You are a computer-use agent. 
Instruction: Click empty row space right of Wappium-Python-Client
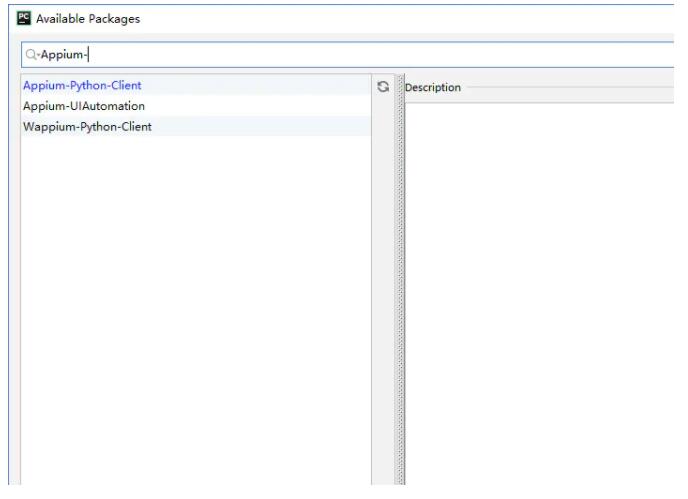260,127
